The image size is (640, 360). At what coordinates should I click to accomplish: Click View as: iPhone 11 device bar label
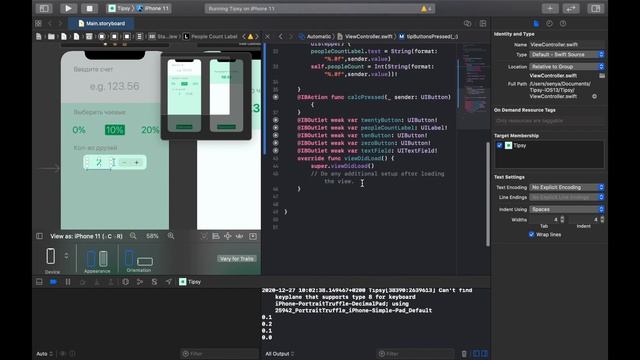(x=86, y=236)
